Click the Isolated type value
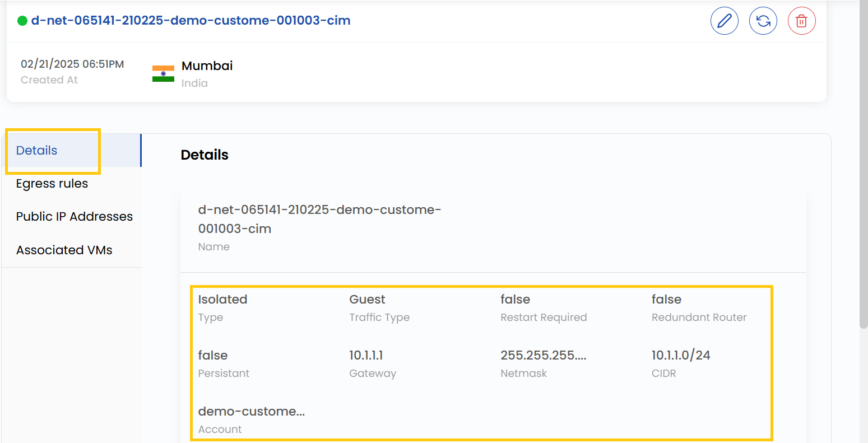868x443 pixels. click(x=222, y=299)
